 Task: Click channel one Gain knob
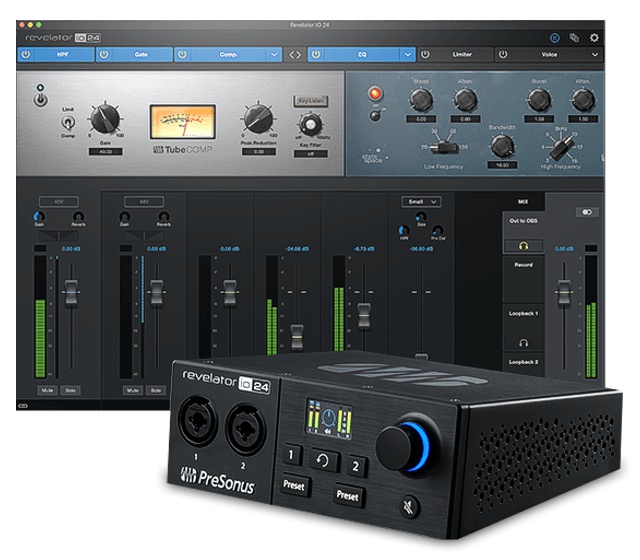(x=39, y=216)
